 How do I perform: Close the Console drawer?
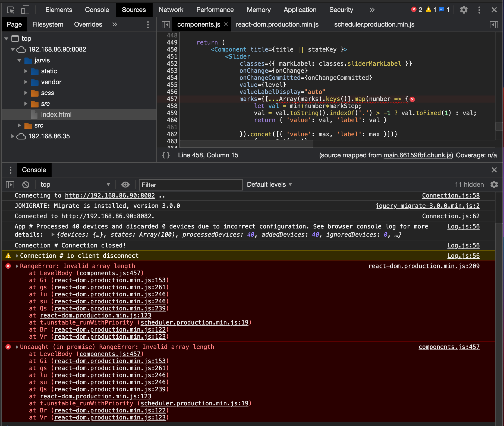point(494,170)
